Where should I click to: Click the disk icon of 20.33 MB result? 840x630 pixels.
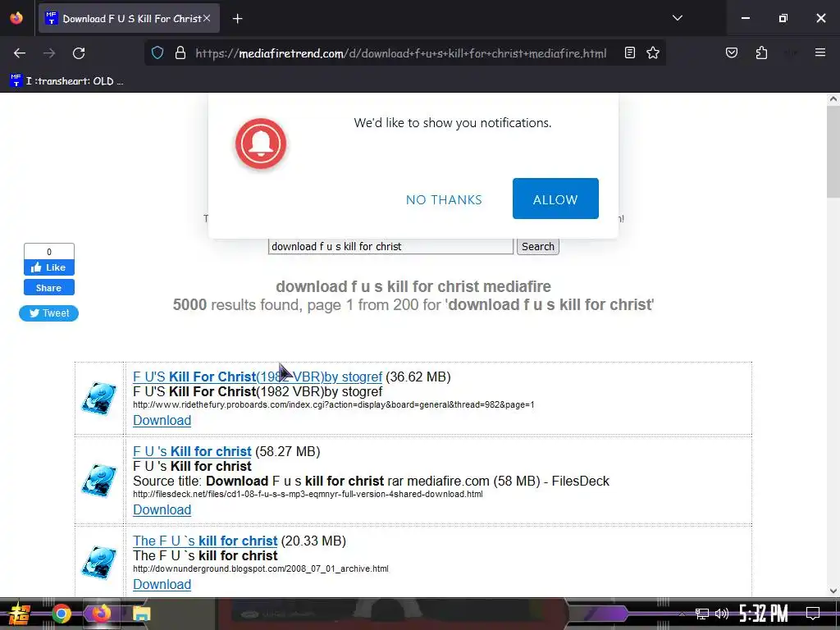point(98,563)
